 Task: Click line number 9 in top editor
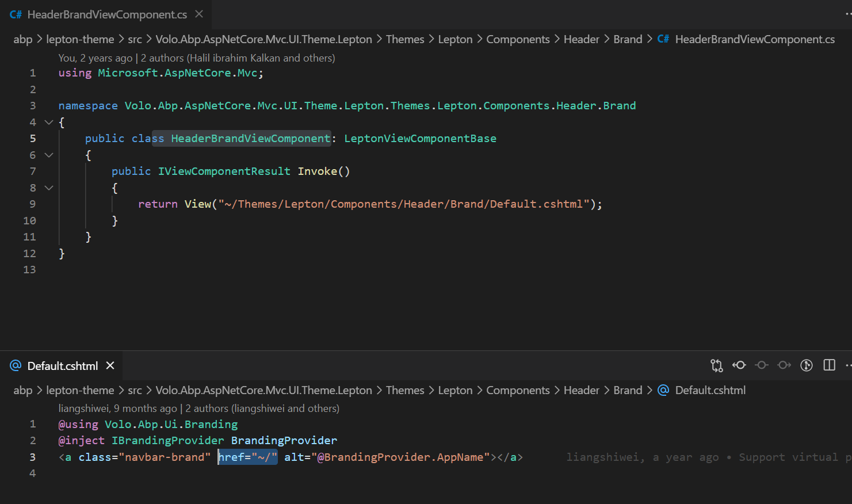click(32, 204)
